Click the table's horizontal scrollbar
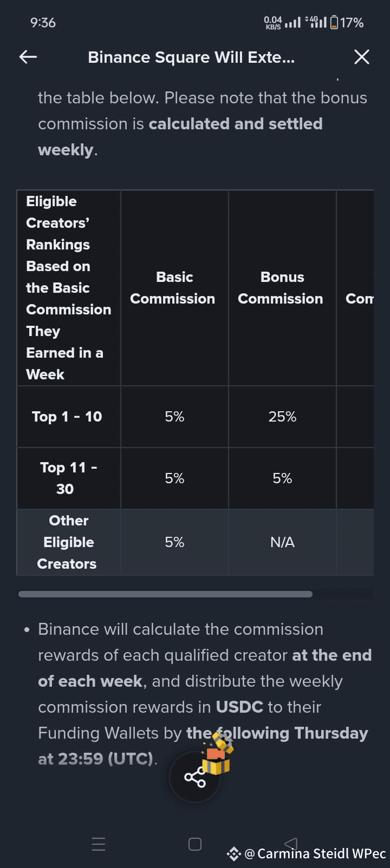Image resolution: width=390 pixels, height=868 pixels. point(165,594)
